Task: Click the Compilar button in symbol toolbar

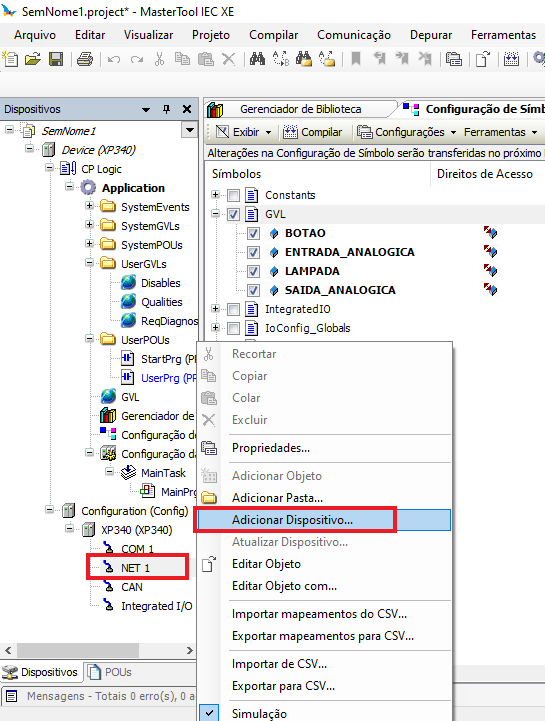Action: click(313, 132)
